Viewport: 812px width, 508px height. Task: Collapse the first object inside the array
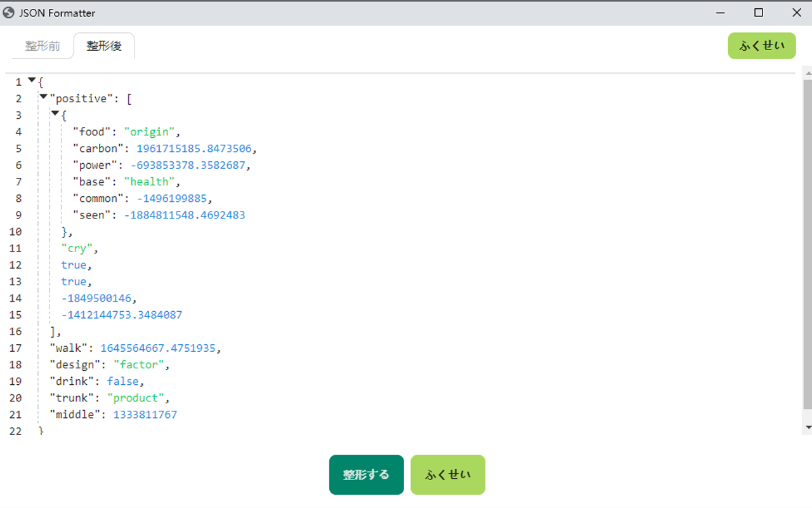tap(56, 113)
